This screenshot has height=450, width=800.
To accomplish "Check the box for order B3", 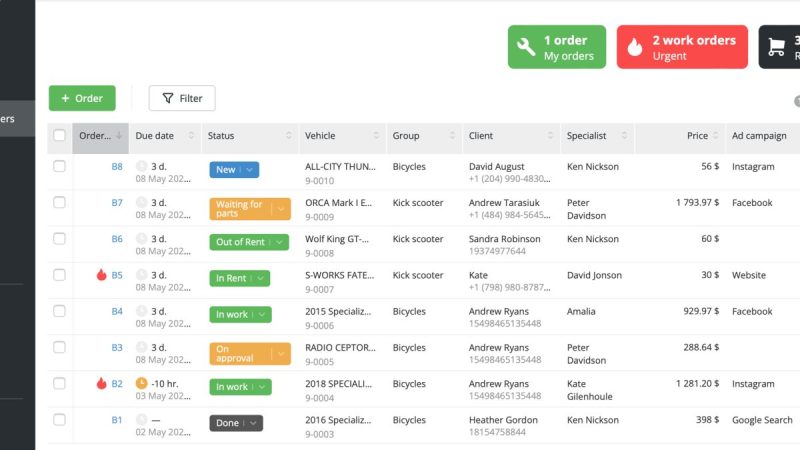I will tap(59, 347).
